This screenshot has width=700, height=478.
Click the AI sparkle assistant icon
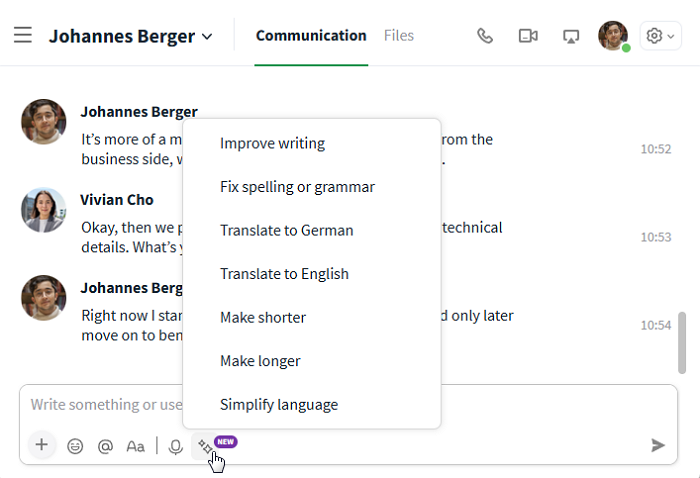[x=205, y=446]
